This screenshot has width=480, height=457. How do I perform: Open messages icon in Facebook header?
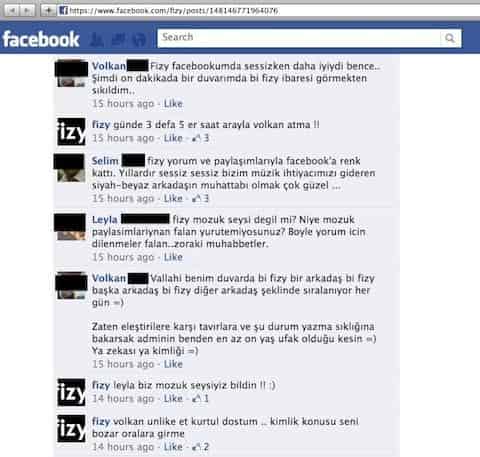pos(118,39)
